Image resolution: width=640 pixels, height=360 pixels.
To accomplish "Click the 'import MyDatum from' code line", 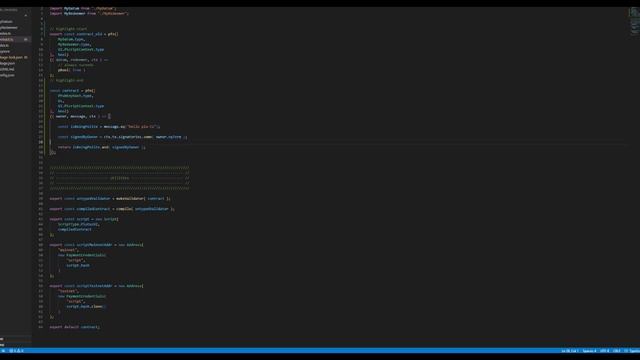I will pos(83,8).
